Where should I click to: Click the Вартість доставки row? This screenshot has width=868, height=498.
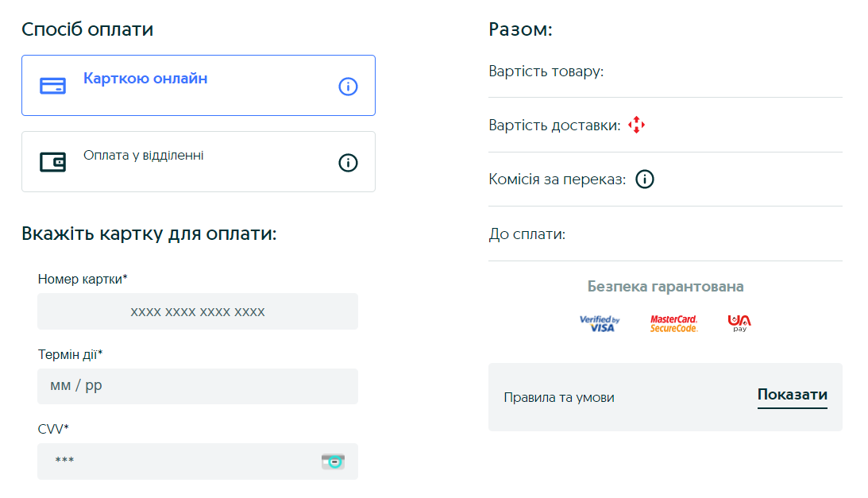point(665,125)
